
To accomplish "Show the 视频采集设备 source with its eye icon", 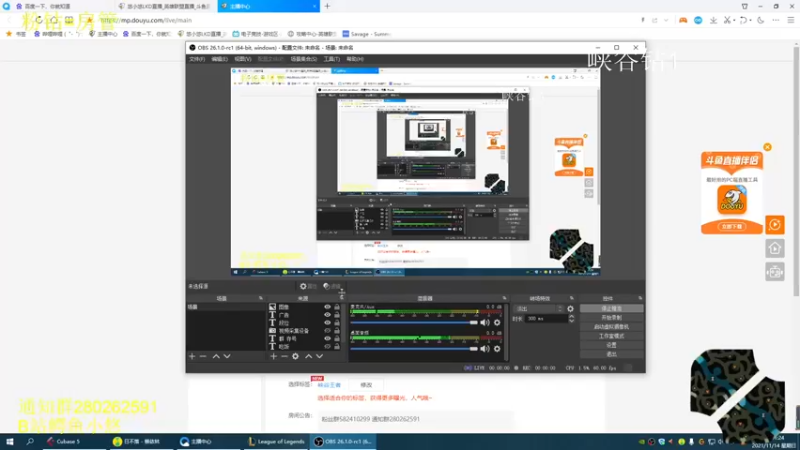I will pos(327,331).
